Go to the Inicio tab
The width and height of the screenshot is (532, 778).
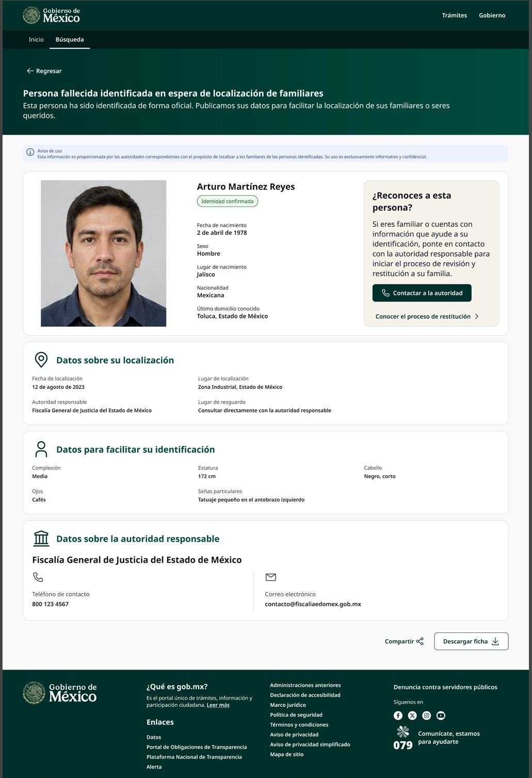(x=36, y=39)
